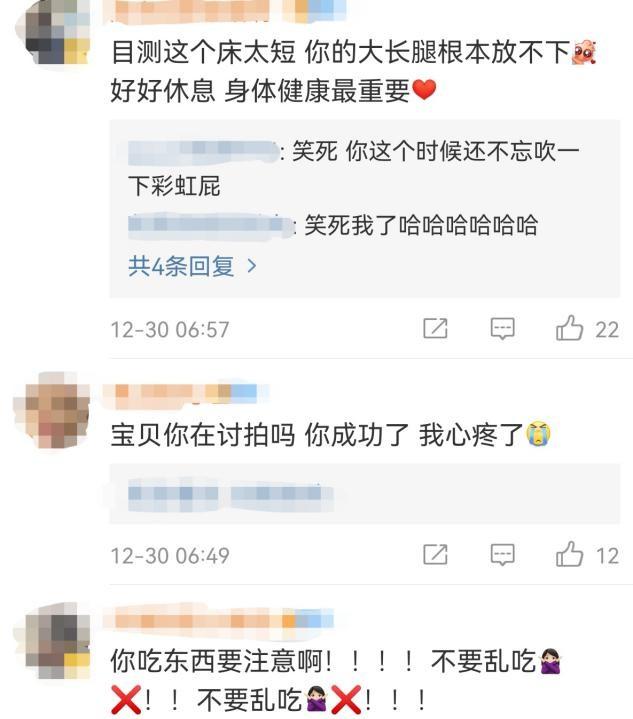Reply to the 06:49 comment via bubble icon

tap(502, 555)
